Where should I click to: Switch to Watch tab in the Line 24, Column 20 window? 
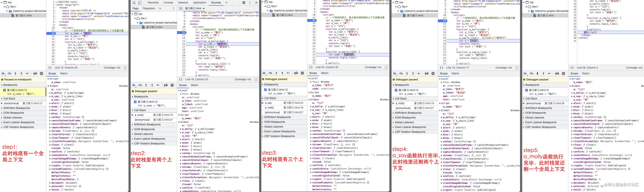pyautogui.click(x=325, y=73)
